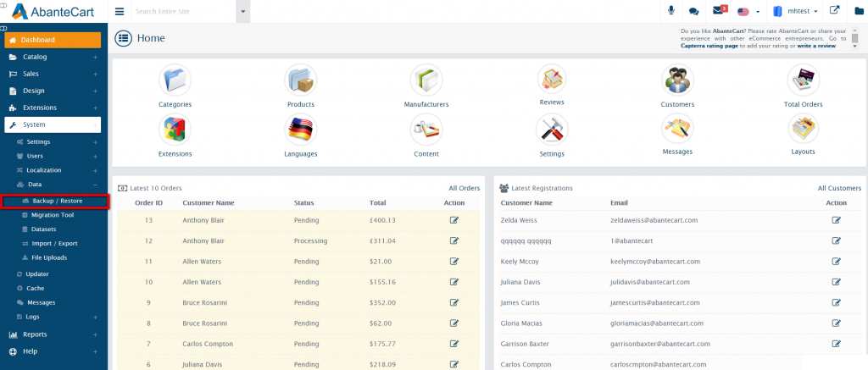Open the Total Orders dashboard icon
The image size is (868, 370).
[804, 80]
